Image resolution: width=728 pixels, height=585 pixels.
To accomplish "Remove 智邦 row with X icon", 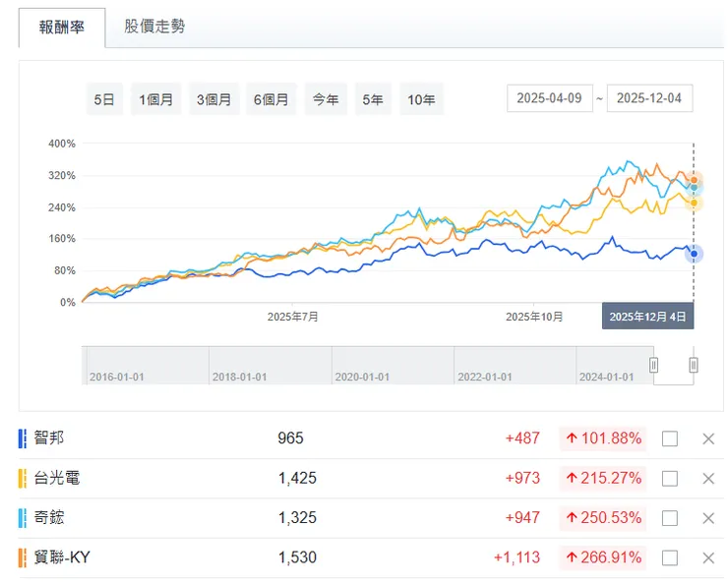I will coord(707,439).
